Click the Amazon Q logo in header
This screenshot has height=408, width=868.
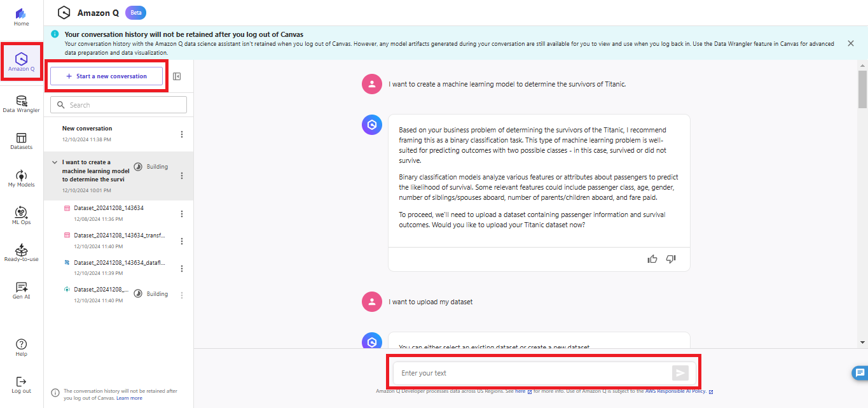64,12
